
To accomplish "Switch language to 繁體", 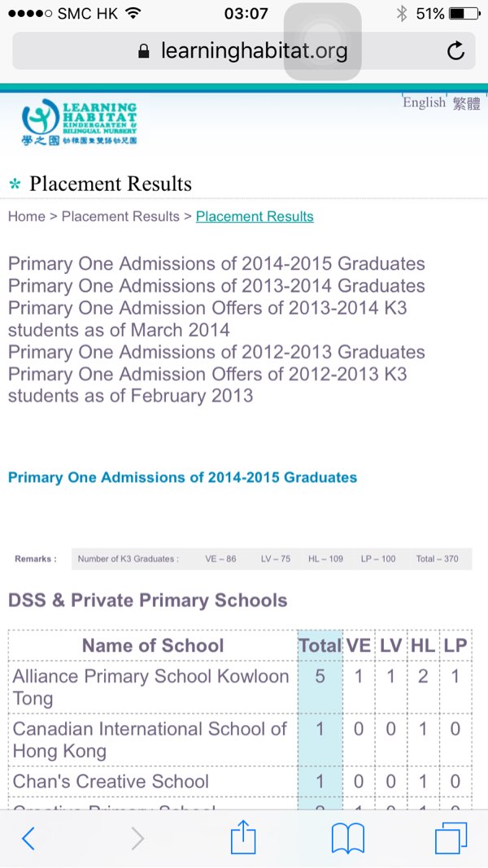I will coord(467,103).
